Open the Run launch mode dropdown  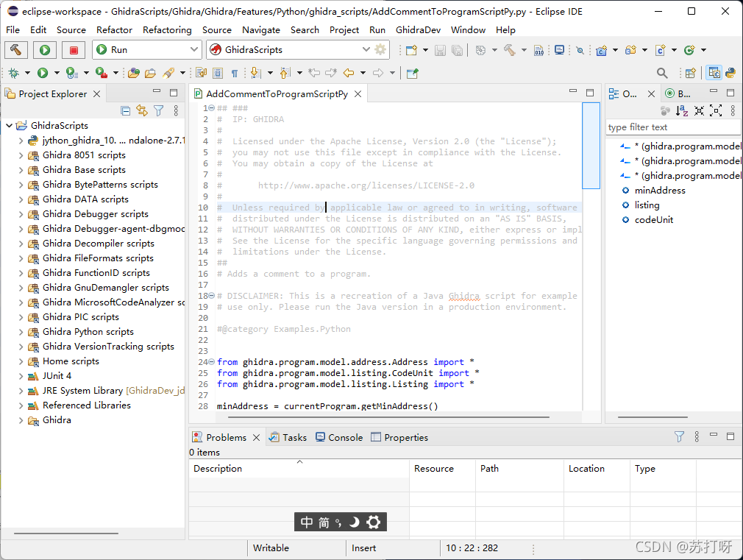(x=193, y=49)
